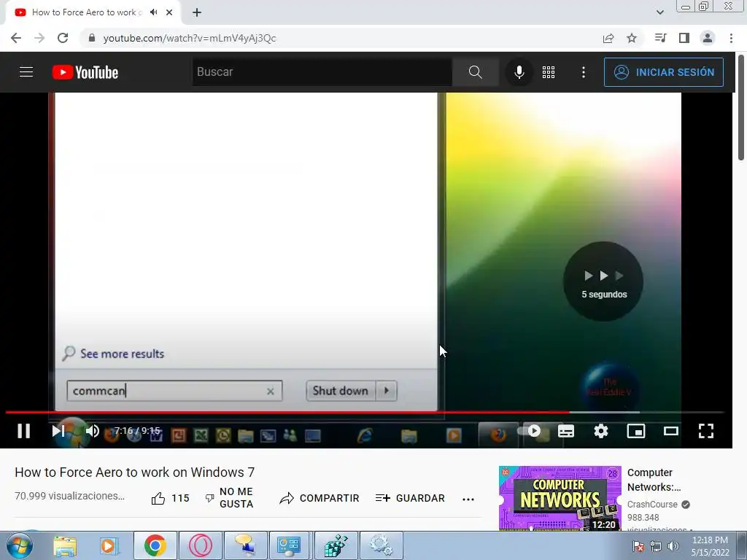Toggle the autoplay switch
The width and height of the screenshot is (747, 560).
click(x=530, y=431)
